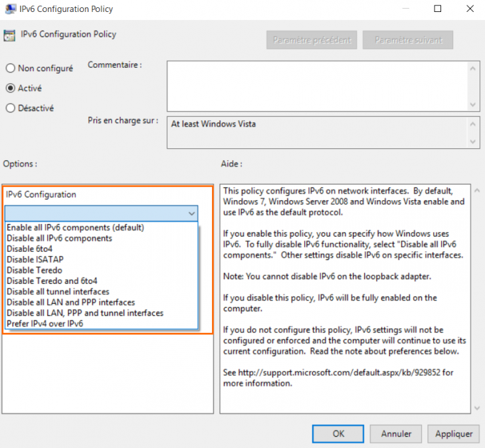Click the Annuler button
The image size is (485, 448).
[x=395, y=434]
